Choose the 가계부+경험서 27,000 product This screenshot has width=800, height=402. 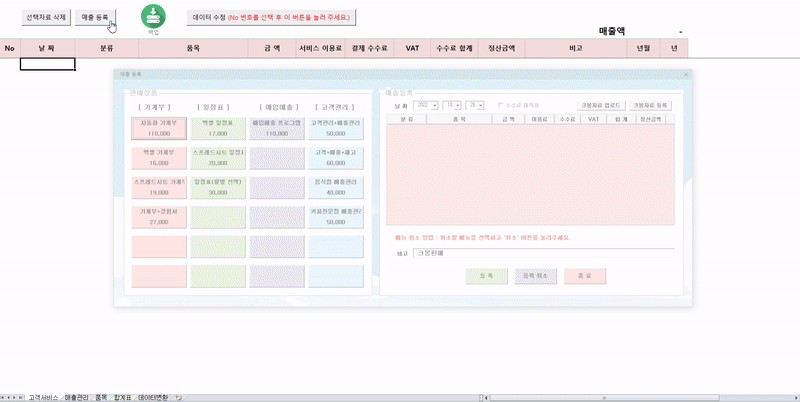158,217
